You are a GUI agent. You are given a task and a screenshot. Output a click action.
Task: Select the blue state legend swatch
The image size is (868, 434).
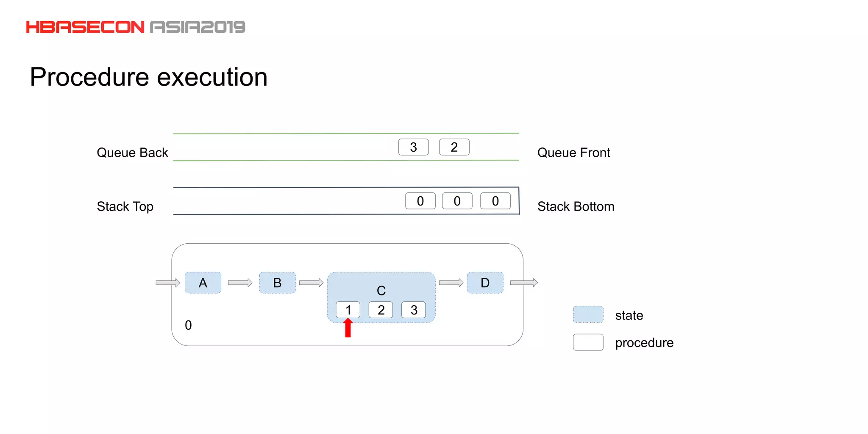point(588,314)
